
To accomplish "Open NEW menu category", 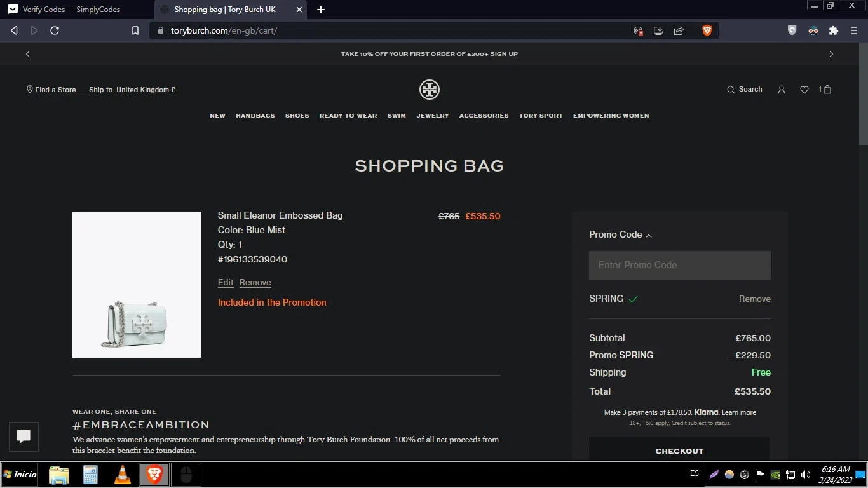I will [x=218, y=116].
